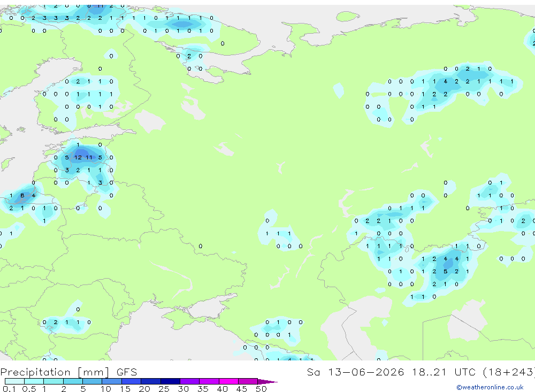Click the 5–10 mm legend swatch
535x392 pixels.
(x=93, y=381)
